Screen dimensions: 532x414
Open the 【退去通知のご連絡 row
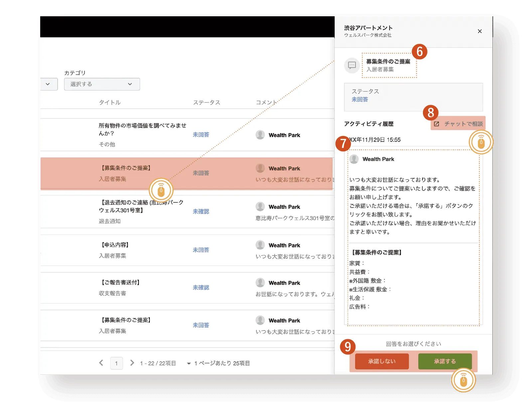pyautogui.click(x=187, y=211)
